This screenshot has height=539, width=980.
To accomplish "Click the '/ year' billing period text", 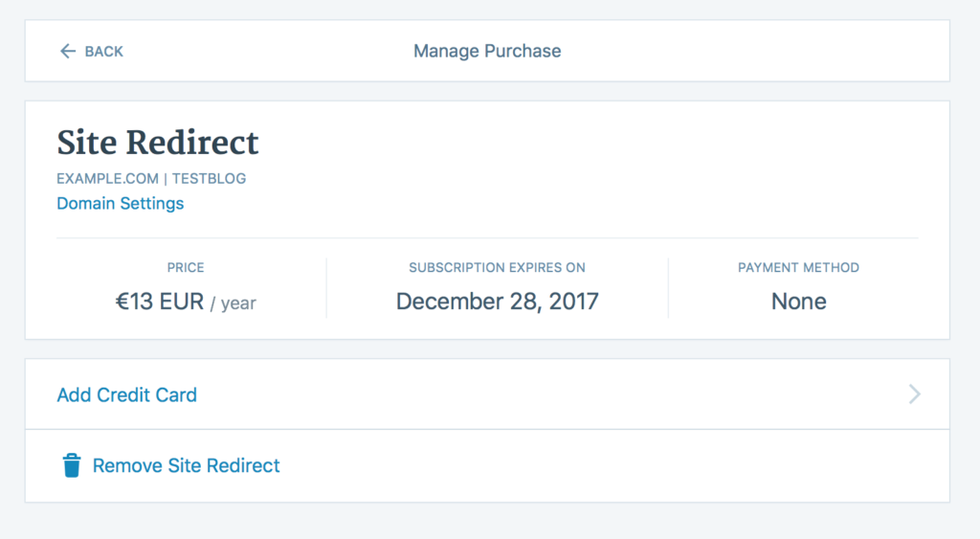I will pyautogui.click(x=233, y=303).
